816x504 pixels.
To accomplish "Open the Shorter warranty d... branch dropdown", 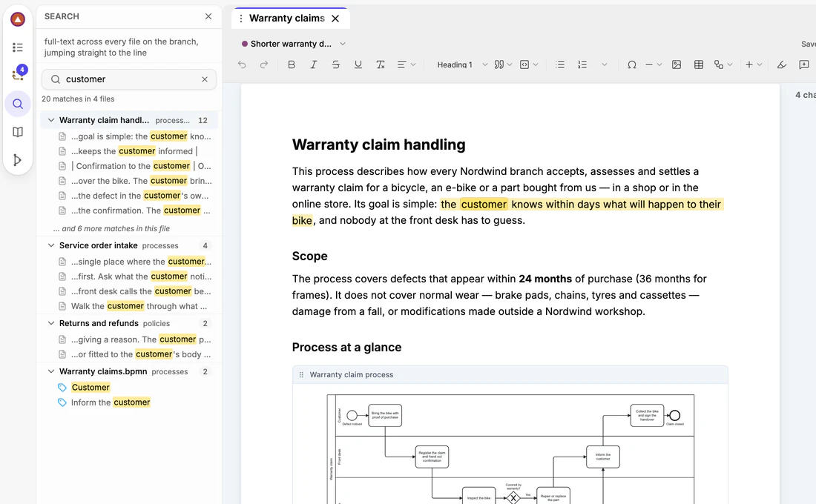I will coord(293,44).
